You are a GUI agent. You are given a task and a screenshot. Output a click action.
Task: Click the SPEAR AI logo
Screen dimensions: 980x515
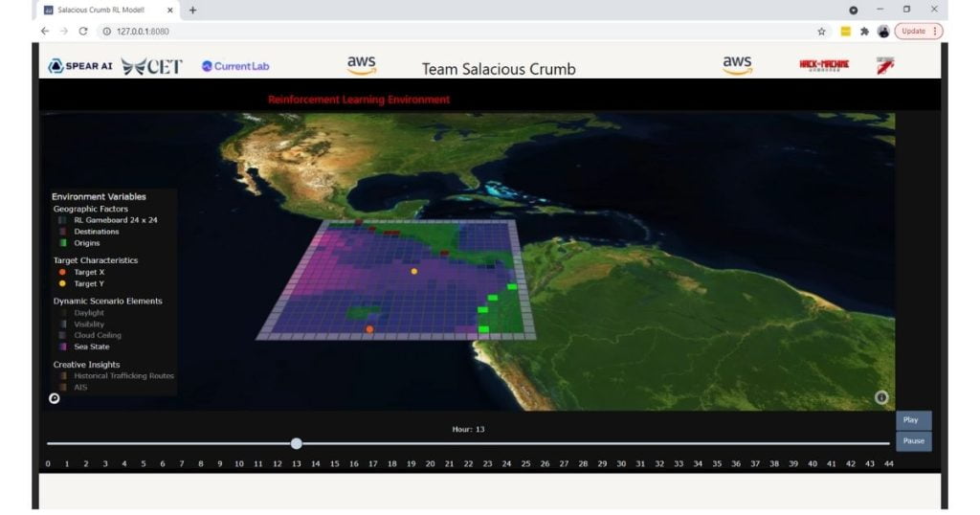80,66
